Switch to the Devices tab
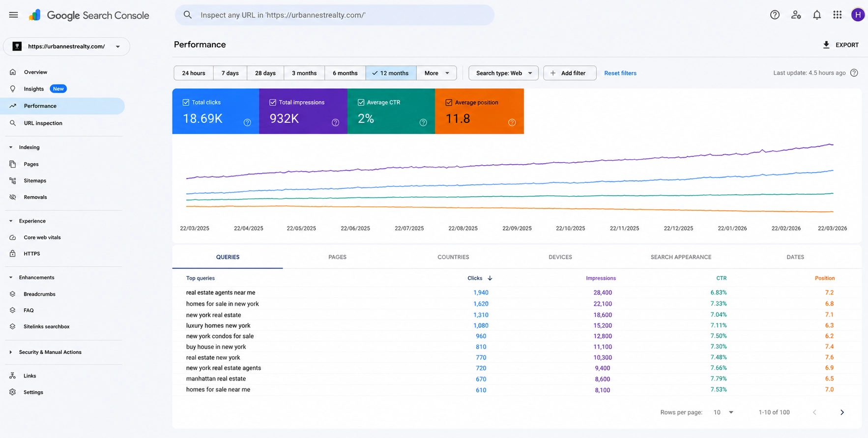This screenshot has height=438, width=868. (x=560, y=257)
